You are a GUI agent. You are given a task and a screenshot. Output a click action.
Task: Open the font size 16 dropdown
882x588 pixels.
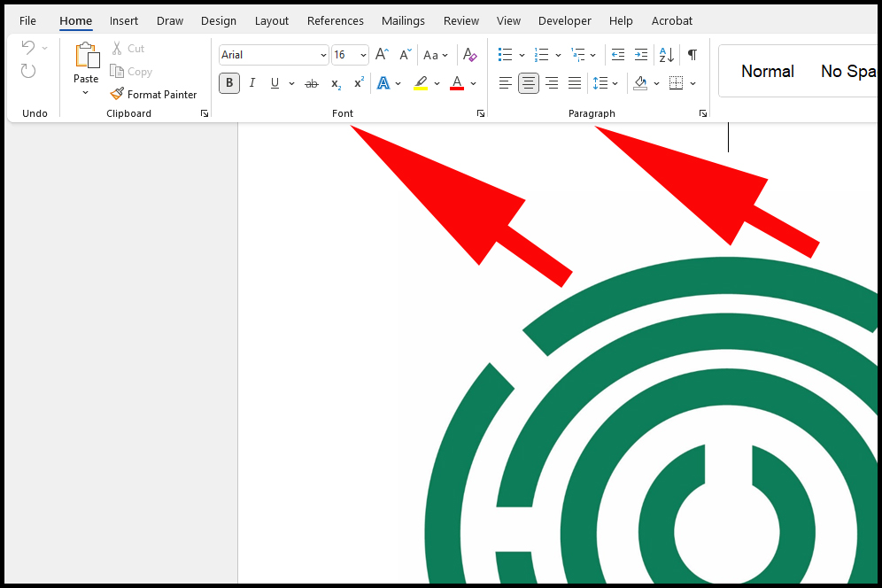tap(363, 55)
